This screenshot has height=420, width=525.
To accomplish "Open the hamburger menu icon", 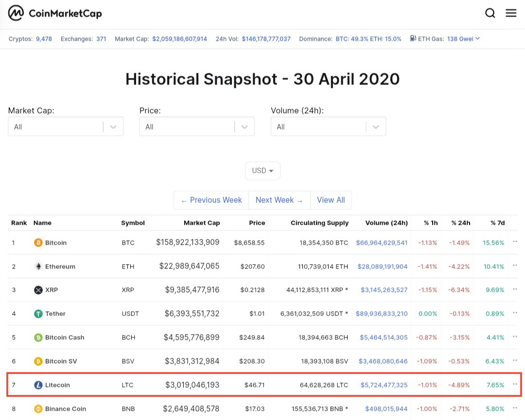I will [511, 13].
